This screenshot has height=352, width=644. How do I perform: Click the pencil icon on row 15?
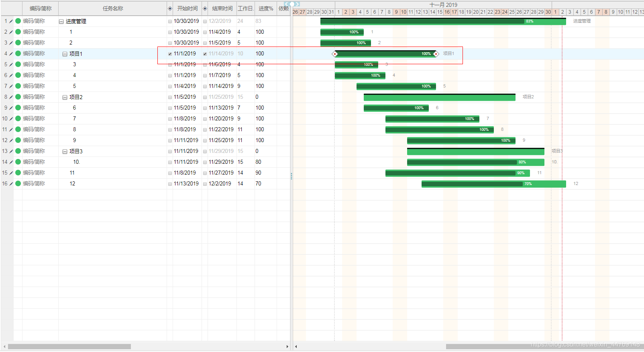11,173
